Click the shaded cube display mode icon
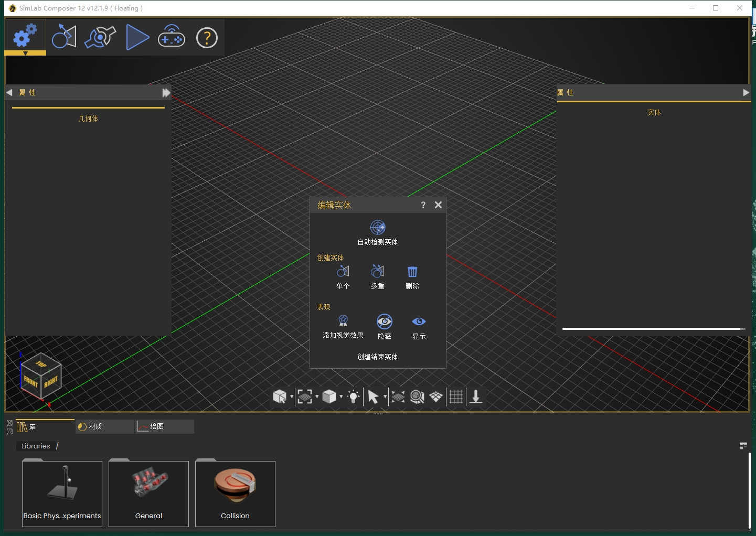This screenshot has width=756, height=536. point(329,397)
